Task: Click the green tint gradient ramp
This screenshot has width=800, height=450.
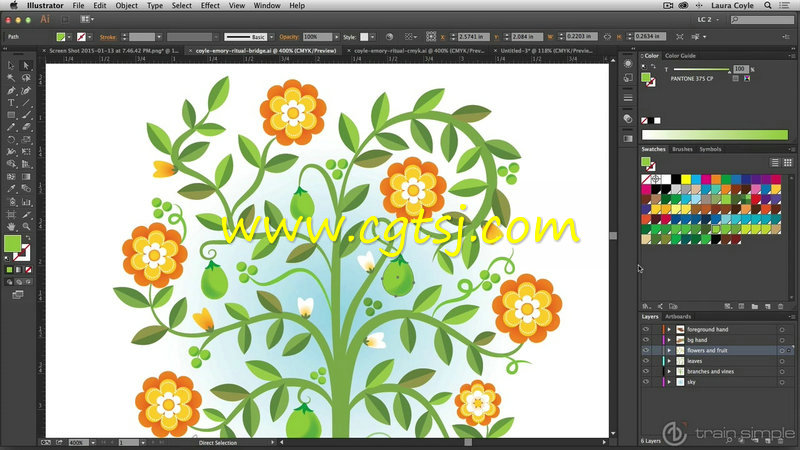Action: click(714, 135)
